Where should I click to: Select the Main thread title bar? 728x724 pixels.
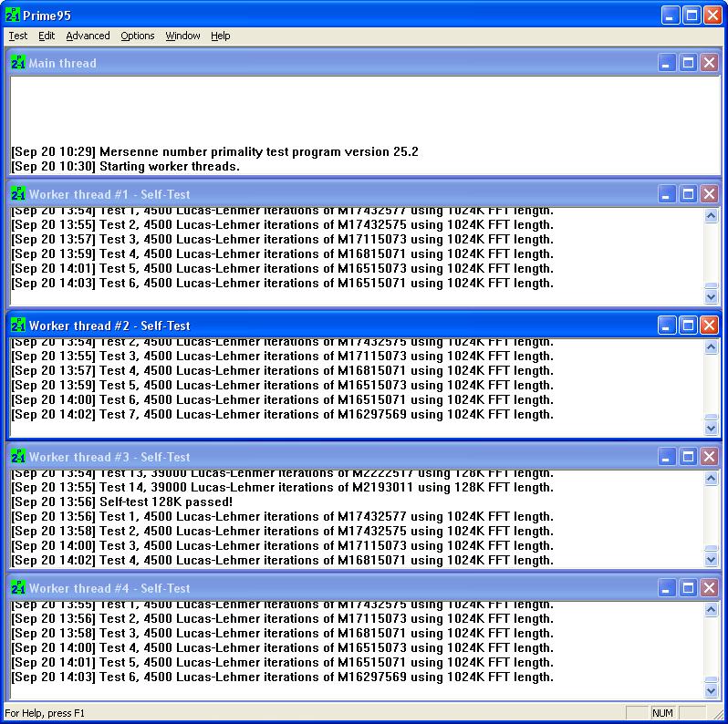pos(364,63)
